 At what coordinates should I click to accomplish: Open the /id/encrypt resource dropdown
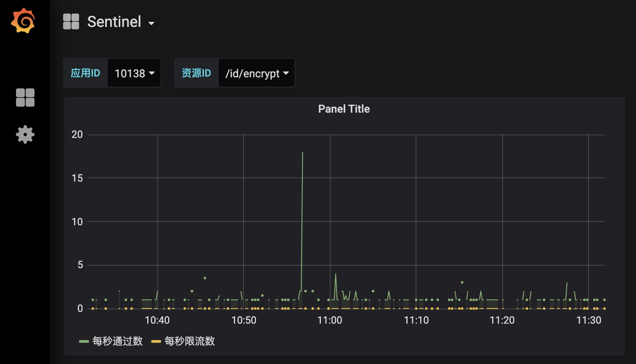pyautogui.click(x=257, y=73)
